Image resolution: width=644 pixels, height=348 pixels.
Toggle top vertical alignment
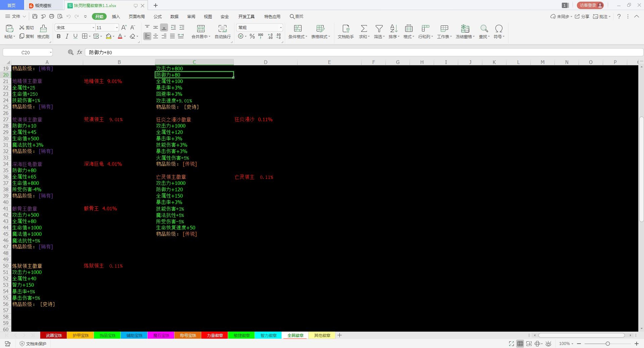click(x=147, y=27)
